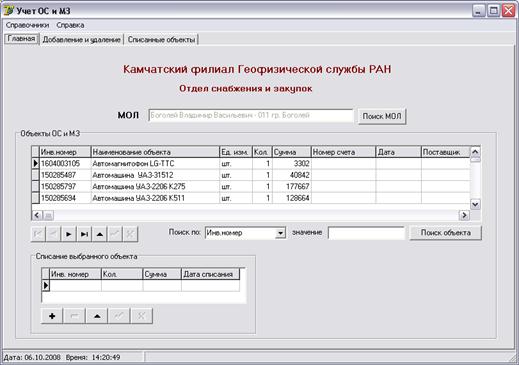Select cell 1604003105
The width and height of the screenshot is (519, 365).
pyautogui.click(x=65, y=163)
